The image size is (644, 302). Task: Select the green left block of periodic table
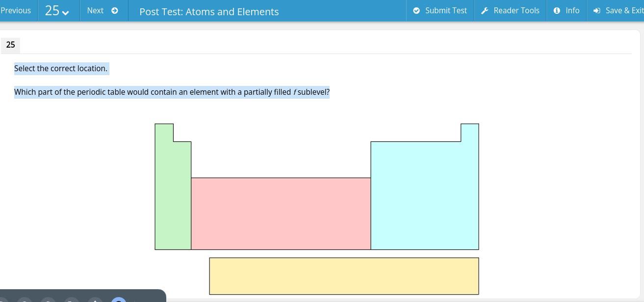point(172,196)
